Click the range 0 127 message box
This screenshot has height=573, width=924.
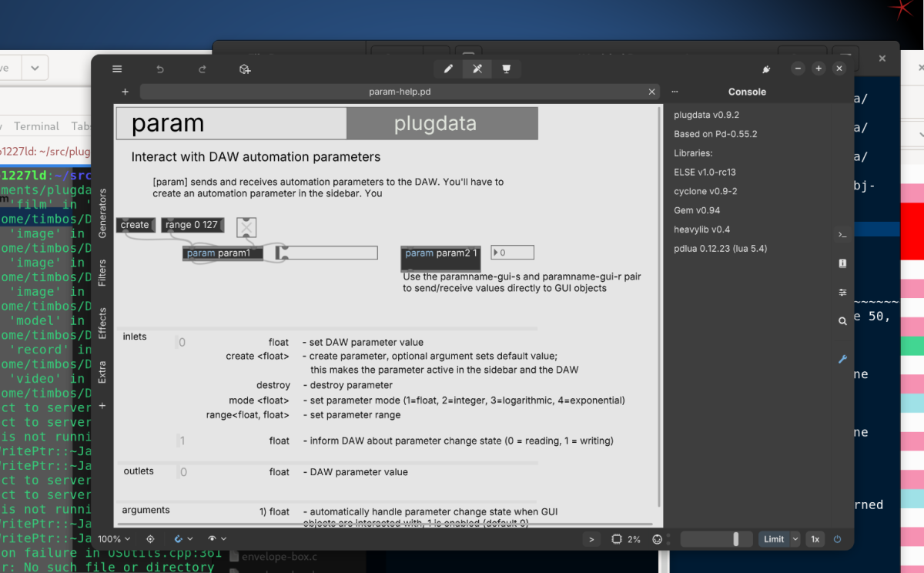tap(192, 225)
